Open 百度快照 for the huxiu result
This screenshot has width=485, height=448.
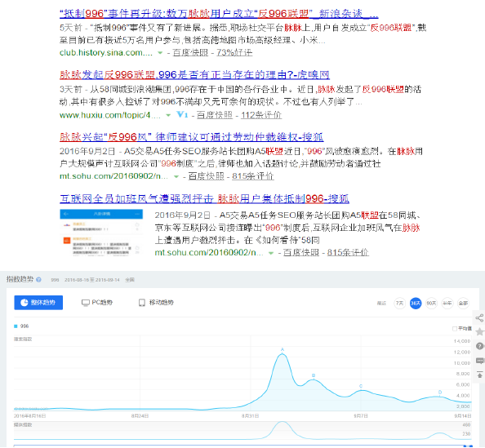[x=215, y=115]
